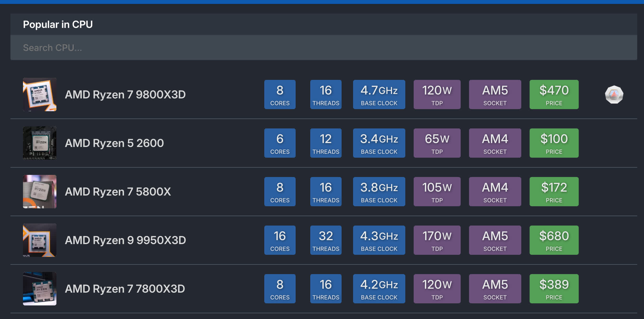This screenshot has height=319, width=644.
Task: Open the AMD Ryzen 5 2600 thumbnail
Action: pos(40,143)
